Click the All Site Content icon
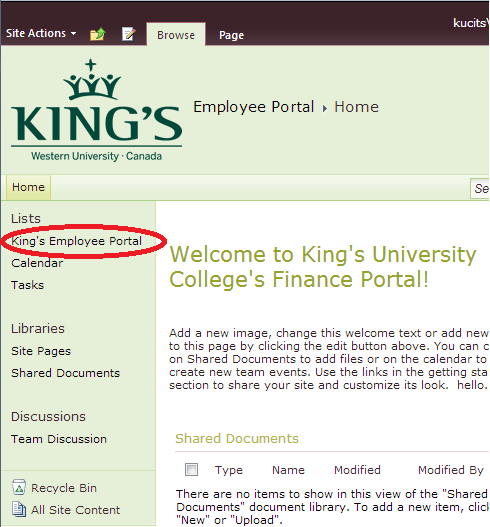The width and height of the screenshot is (490, 527). pyautogui.click(x=19, y=509)
